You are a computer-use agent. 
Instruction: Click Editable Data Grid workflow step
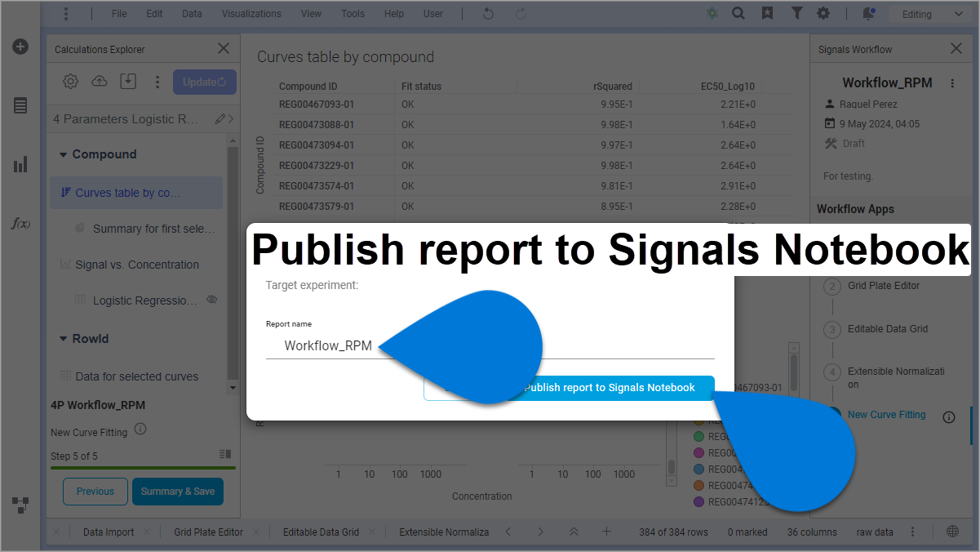[x=888, y=329]
